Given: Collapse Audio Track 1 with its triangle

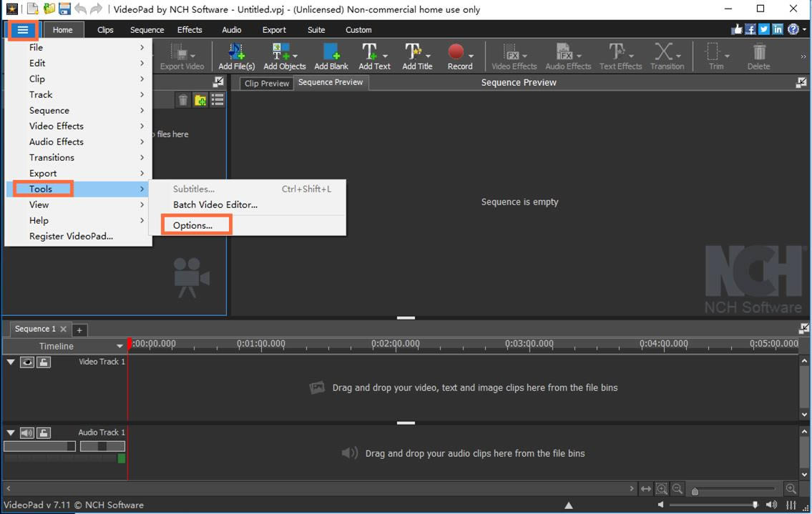Looking at the screenshot, I should click(x=11, y=433).
